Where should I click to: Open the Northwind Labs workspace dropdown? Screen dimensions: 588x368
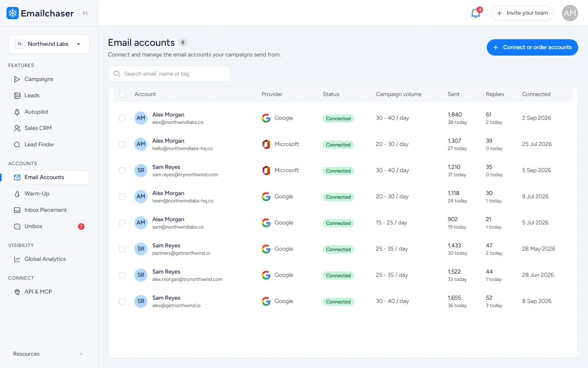coord(49,44)
